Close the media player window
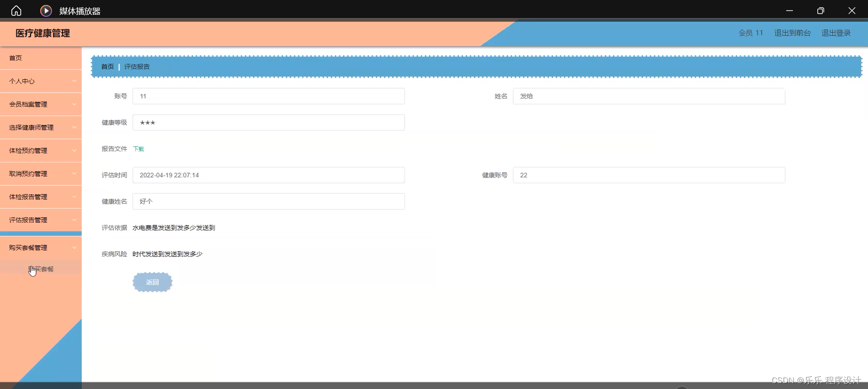Viewport: 868px width, 389px height. pos(852,11)
